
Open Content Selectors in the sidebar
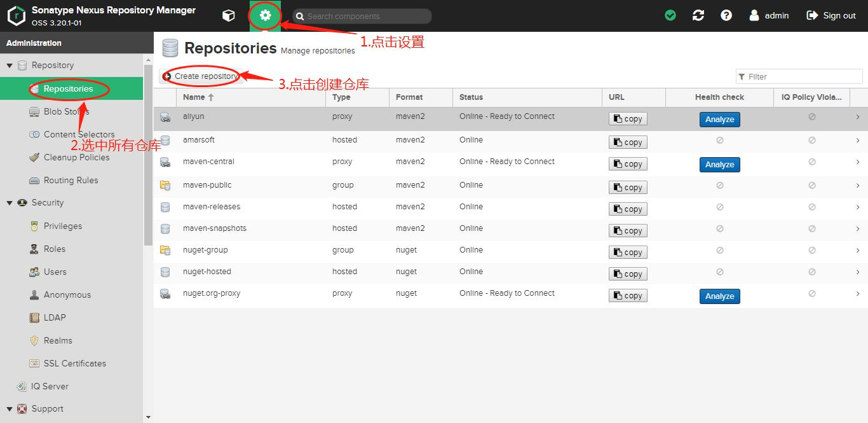pos(71,134)
